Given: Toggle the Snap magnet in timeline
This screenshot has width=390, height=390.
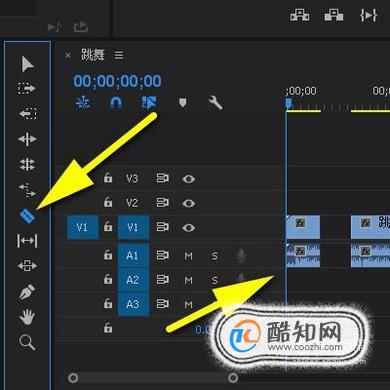Looking at the screenshot, I should click(115, 103).
